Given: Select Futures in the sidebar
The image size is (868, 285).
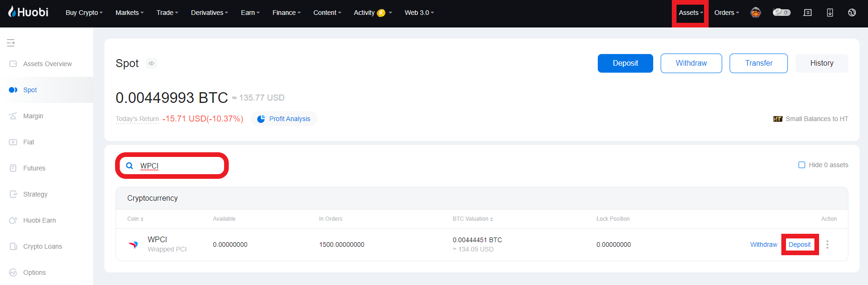Looking at the screenshot, I should [x=34, y=168].
